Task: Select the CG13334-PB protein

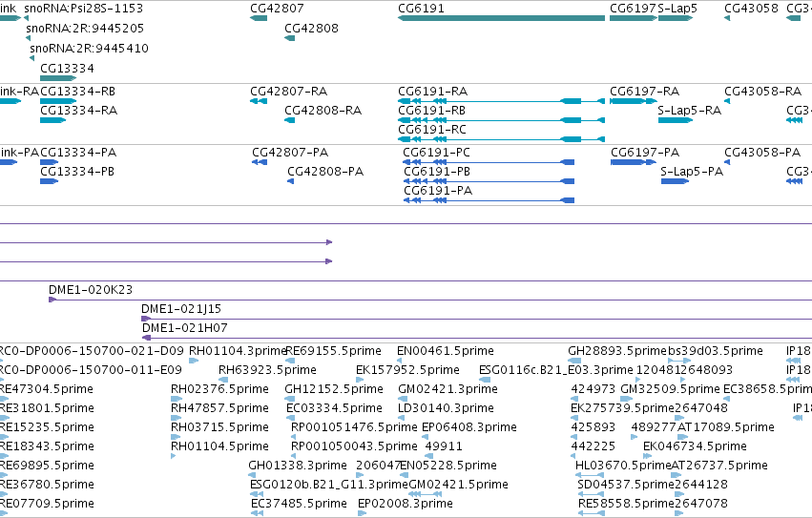Action: tap(50, 181)
